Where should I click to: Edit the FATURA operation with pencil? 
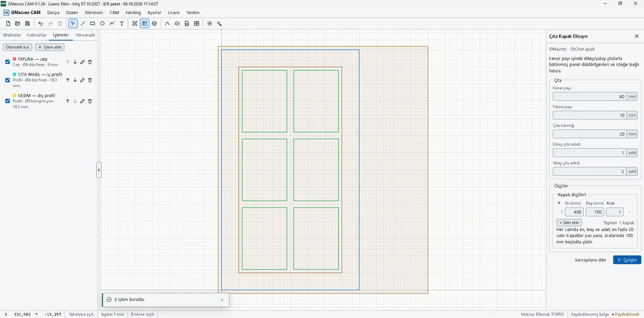pyautogui.click(x=83, y=62)
